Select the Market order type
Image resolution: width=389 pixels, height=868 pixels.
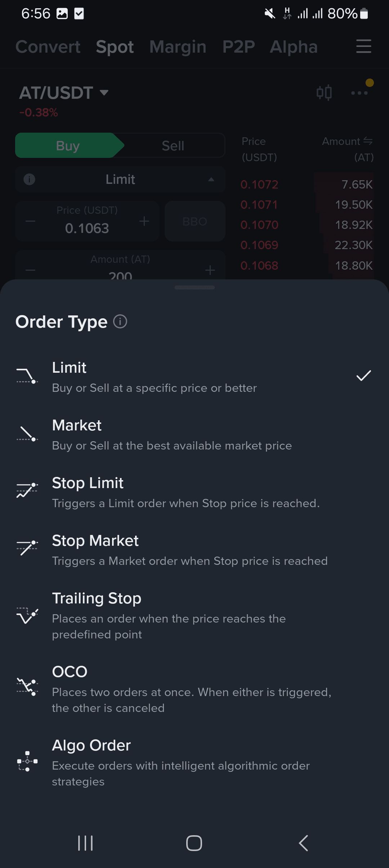[x=171, y=435]
